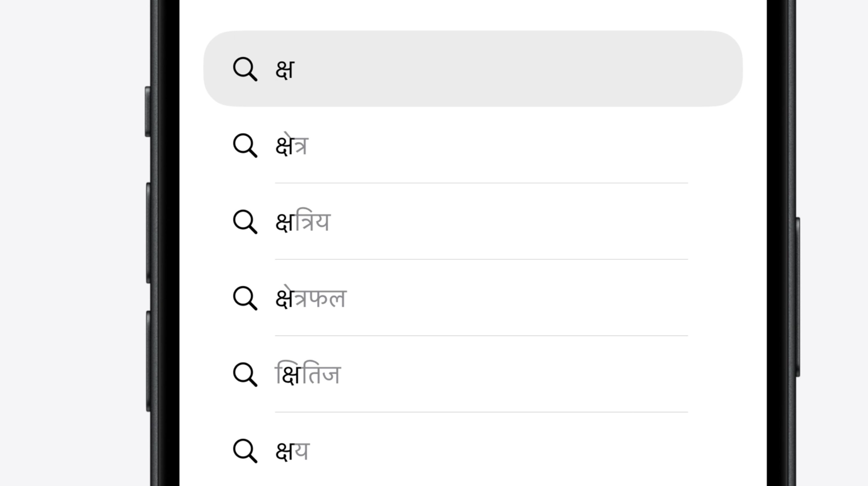Open the क्षितिज search suggestion
The width and height of the screenshot is (868, 486).
point(308,375)
